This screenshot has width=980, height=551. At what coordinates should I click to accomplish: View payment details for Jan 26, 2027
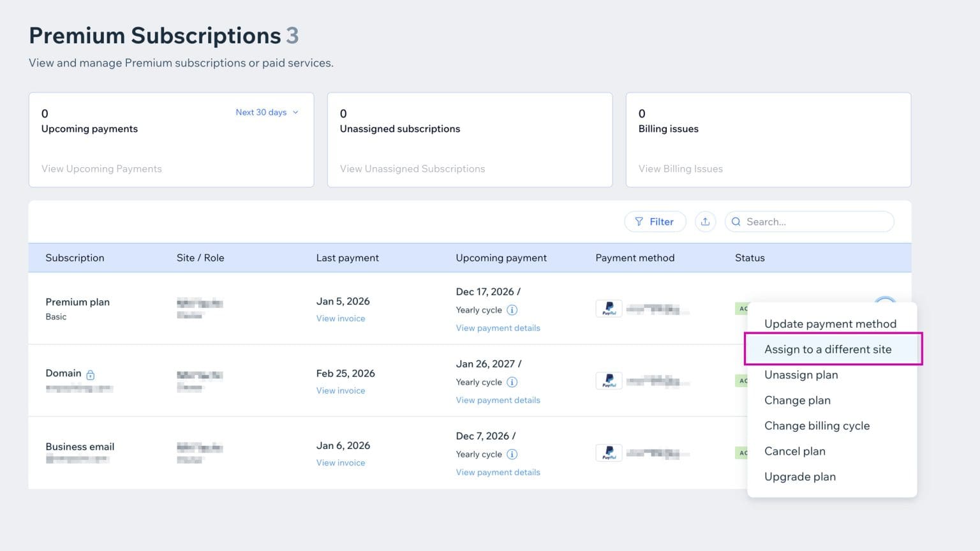pyautogui.click(x=498, y=400)
